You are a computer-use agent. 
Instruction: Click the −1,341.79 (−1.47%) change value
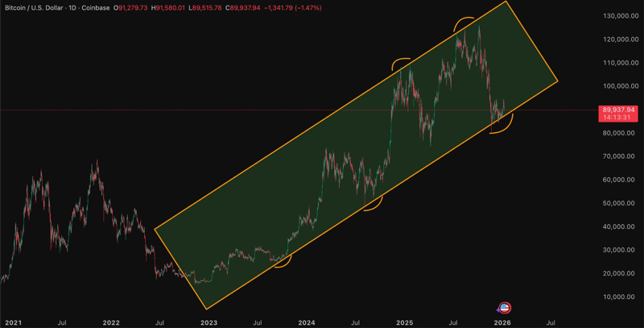(x=299, y=6)
